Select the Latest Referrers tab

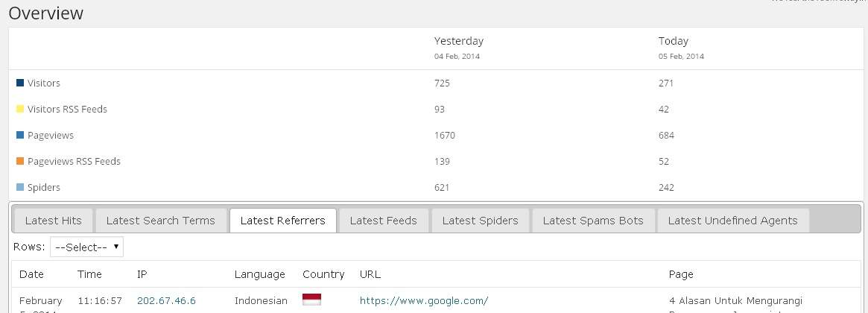(x=283, y=221)
